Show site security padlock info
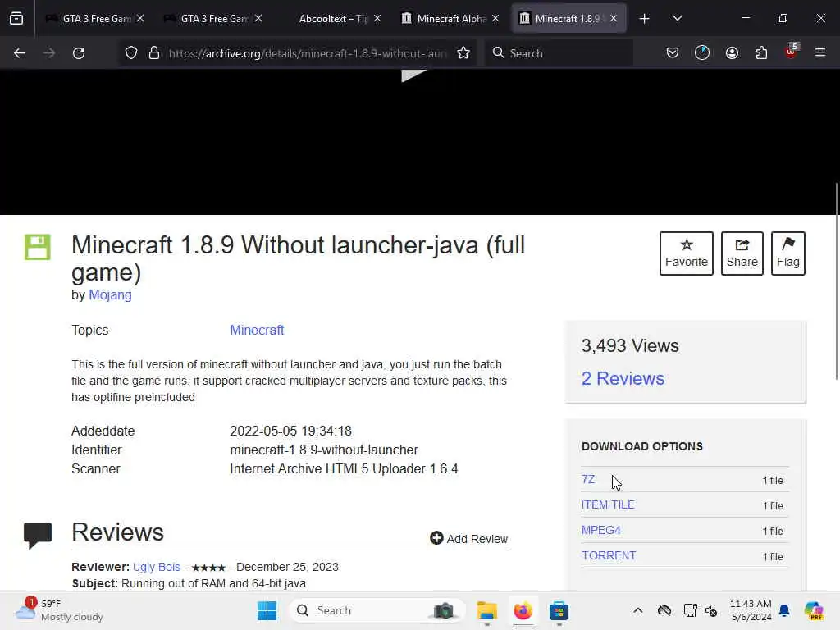 [154, 53]
